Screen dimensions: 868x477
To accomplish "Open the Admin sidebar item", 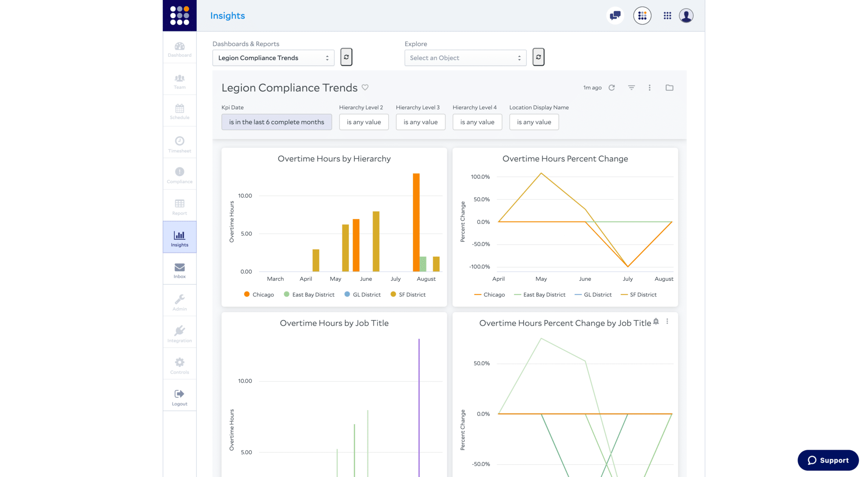I will 179,302.
